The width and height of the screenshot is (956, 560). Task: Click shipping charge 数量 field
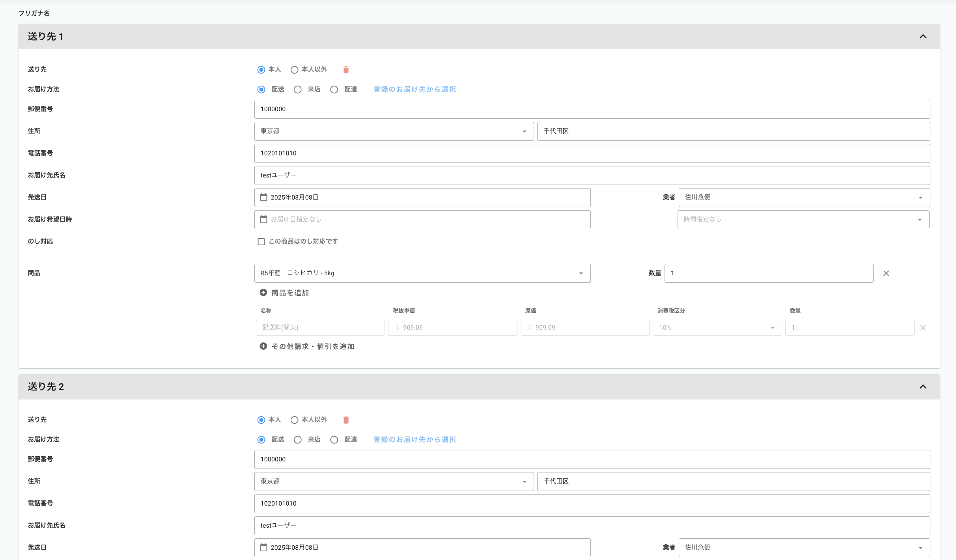(850, 328)
